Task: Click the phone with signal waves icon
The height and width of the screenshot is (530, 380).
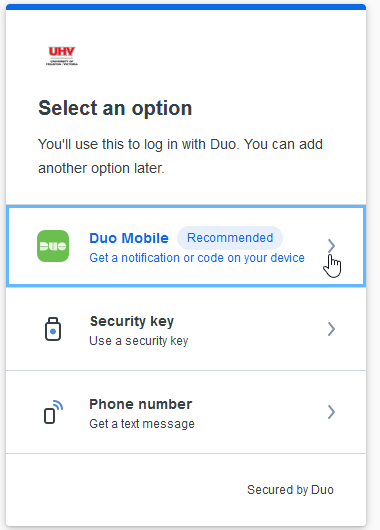Action: 53,412
